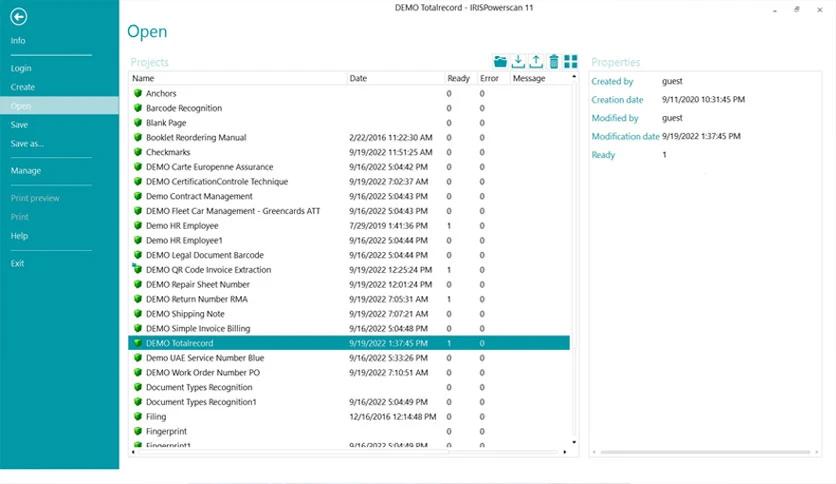Click the import (download arrow) project icon
Viewport: 836px width, 484px height.
[x=518, y=62]
